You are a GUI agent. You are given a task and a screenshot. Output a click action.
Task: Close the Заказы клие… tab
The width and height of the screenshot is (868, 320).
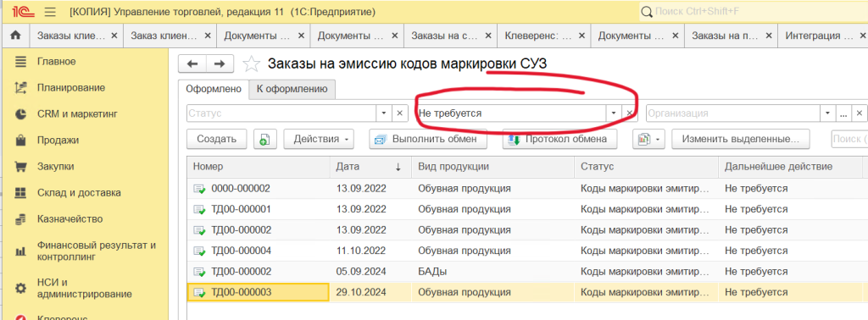click(x=114, y=36)
